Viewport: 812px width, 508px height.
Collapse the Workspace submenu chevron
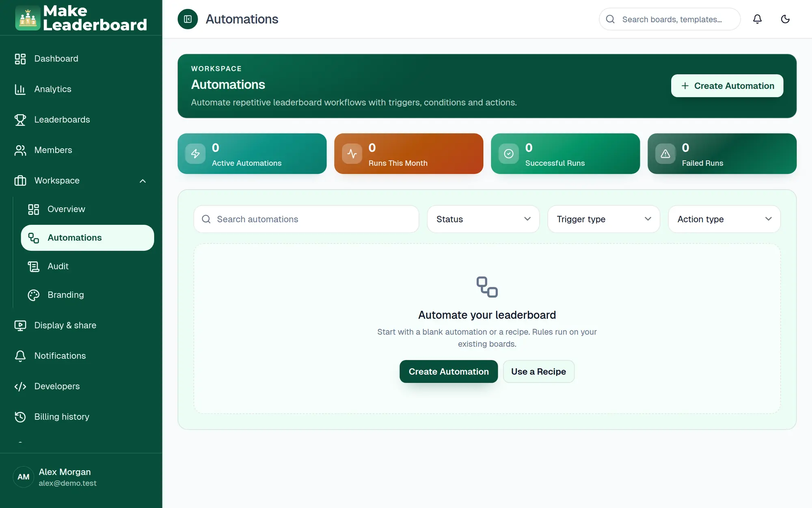[143, 181]
